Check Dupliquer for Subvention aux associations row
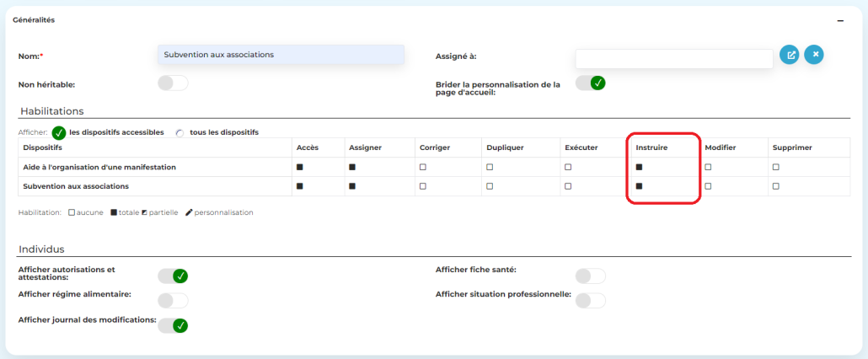Screen dimensions: 868x359 click(490, 186)
